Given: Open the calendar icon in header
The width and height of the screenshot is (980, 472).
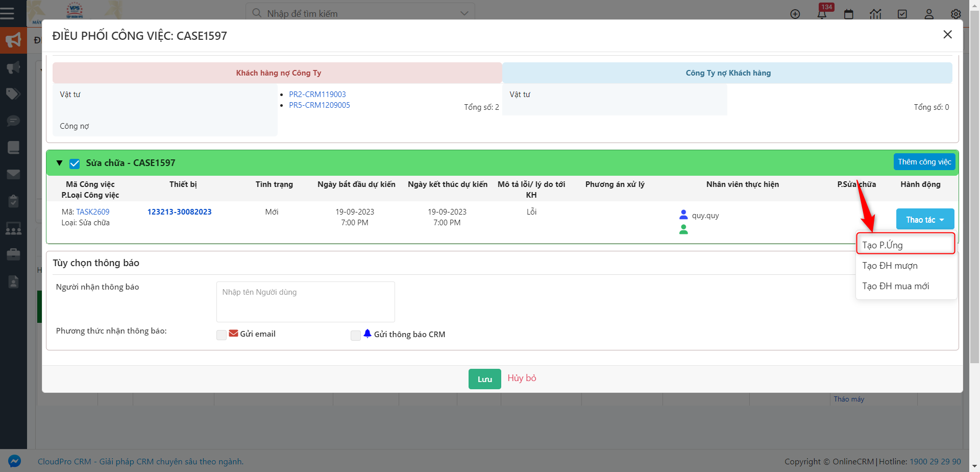Looking at the screenshot, I should point(849,14).
